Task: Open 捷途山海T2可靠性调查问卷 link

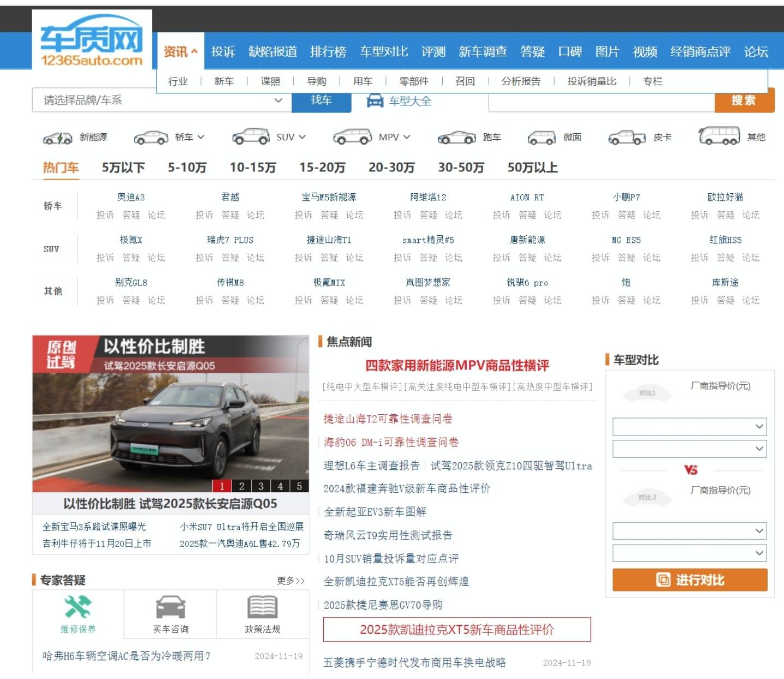Action: [x=388, y=419]
